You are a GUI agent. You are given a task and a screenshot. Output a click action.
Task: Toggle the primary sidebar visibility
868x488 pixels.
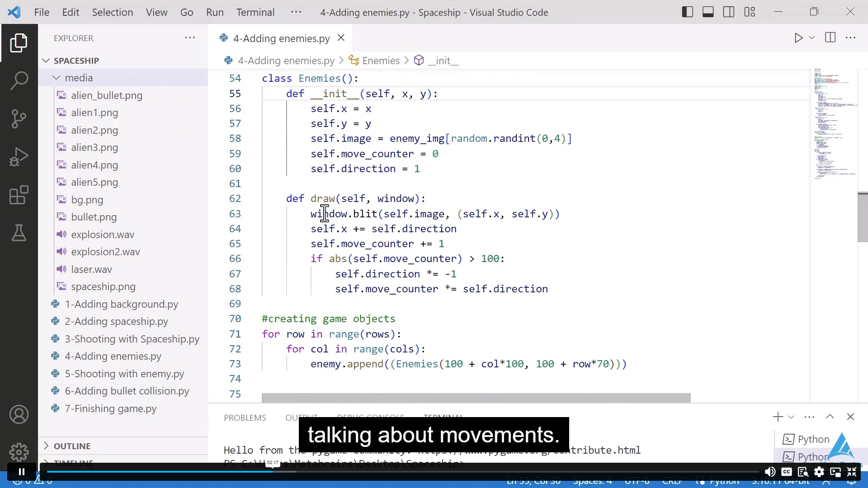tap(687, 12)
